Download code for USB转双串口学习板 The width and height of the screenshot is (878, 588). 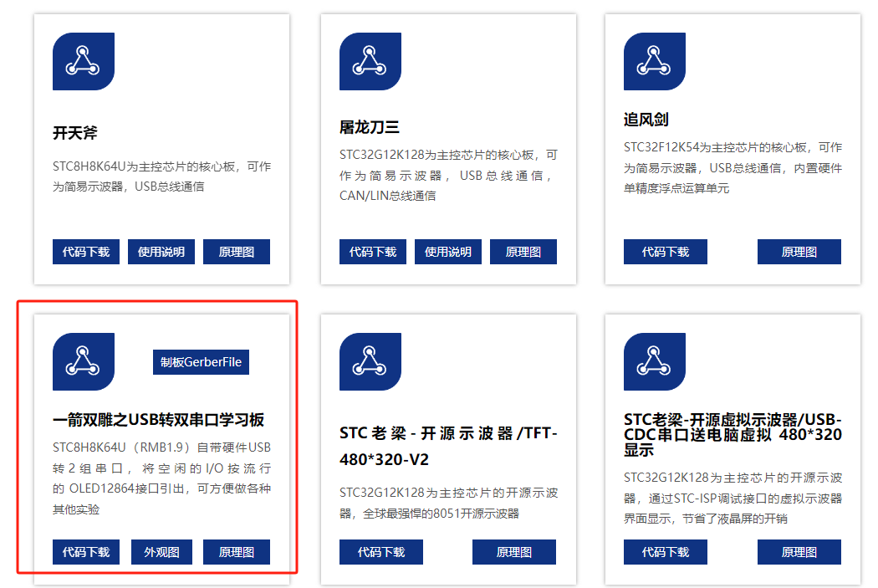click(86, 552)
